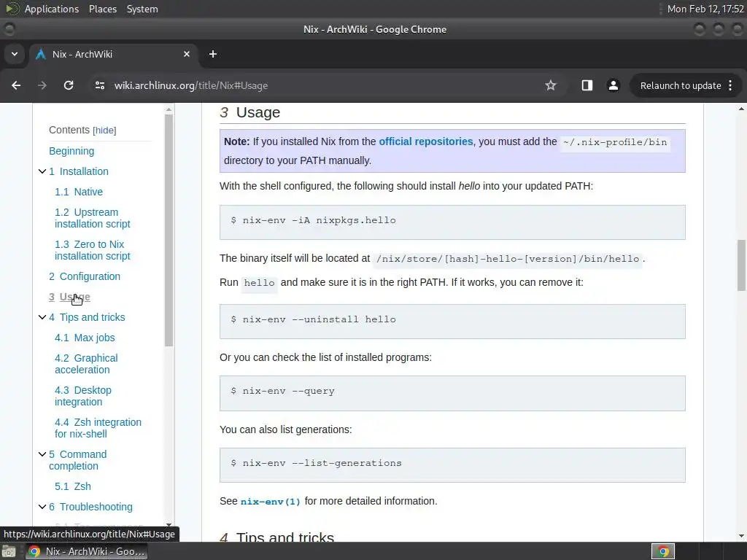Screen dimensions: 747x560
Task: Click the Arch logo favicon on the tab
Action: point(42,54)
